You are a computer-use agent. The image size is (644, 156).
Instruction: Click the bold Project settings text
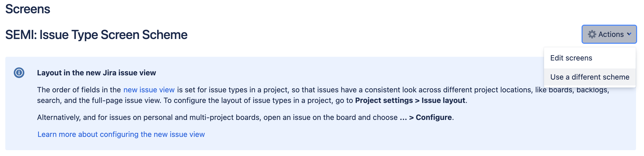384,101
